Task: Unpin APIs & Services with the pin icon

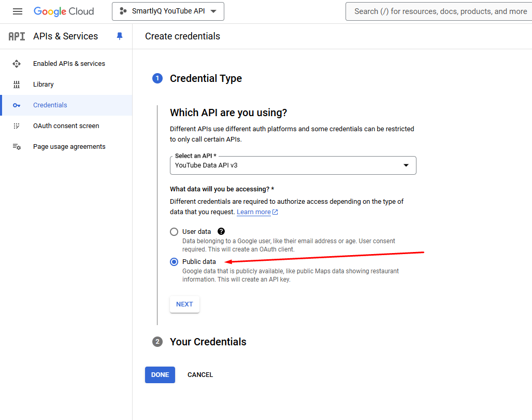Action: click(120, 36)
